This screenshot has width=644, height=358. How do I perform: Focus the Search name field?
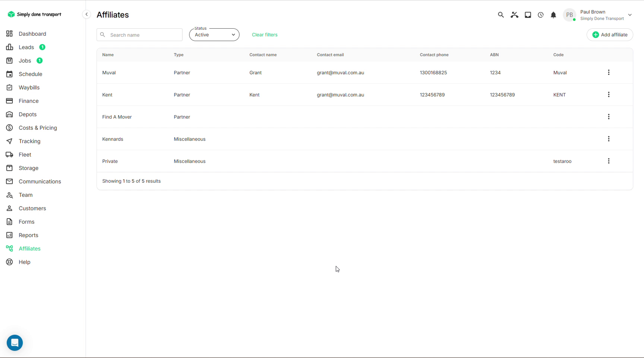[x=139, y=35]
